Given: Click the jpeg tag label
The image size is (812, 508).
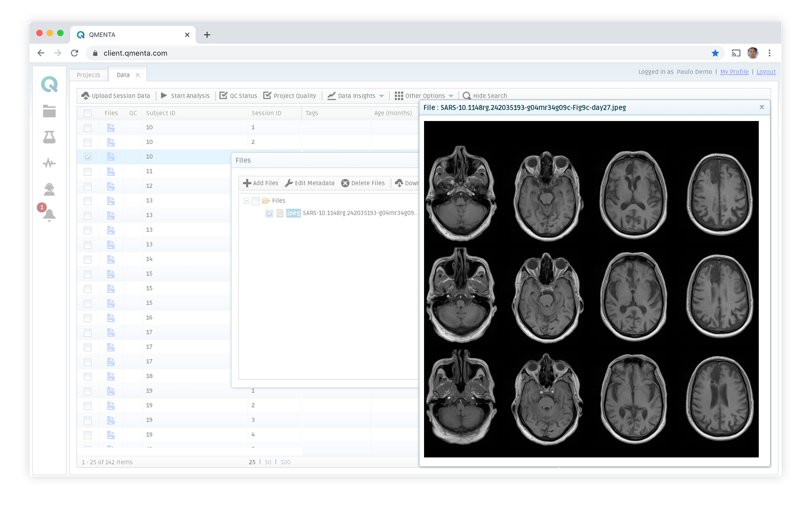Looking at the screenshot, I should [x=293, y=213].
